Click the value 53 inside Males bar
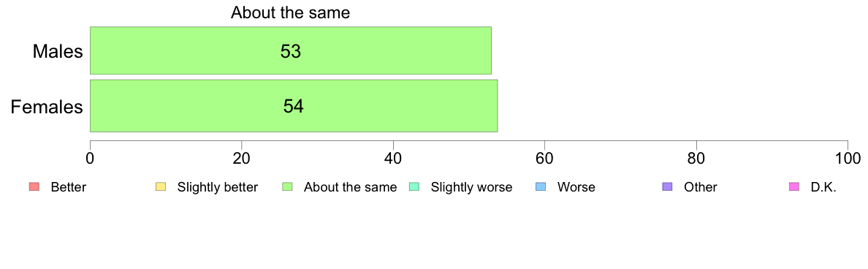The height and width of the screenshot is (269, 868). 291,51
